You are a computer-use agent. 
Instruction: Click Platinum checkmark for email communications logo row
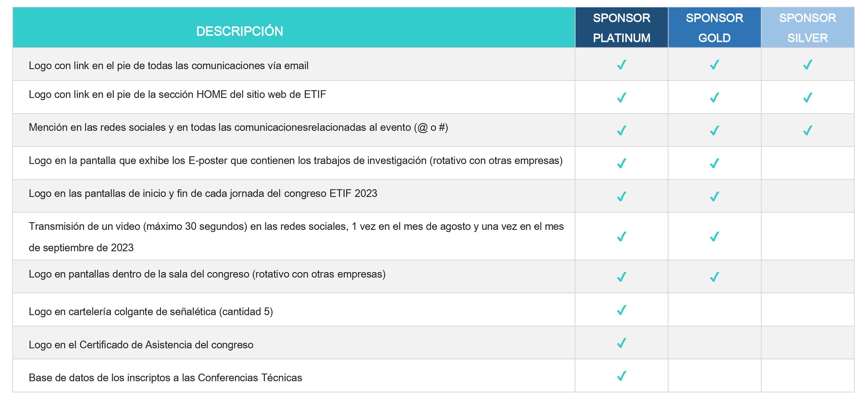click(621, 64)
